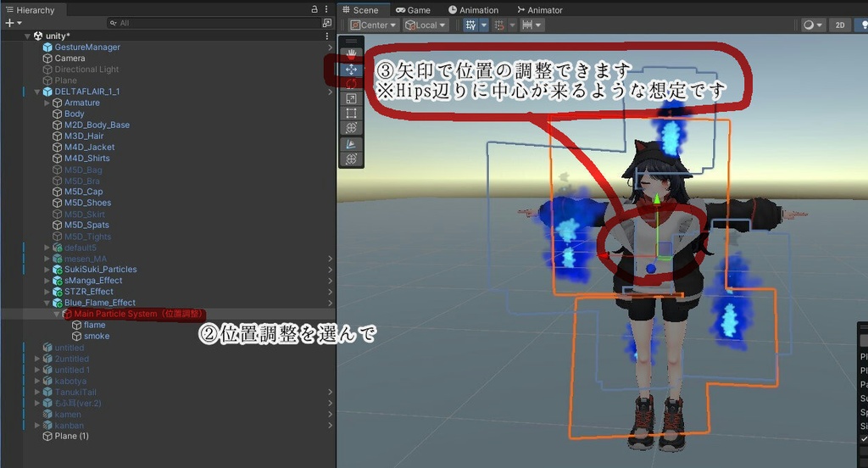Open SukiSuki_Particles prefab via right chevron
868x468 pixels.
click(x=330, y=270)
